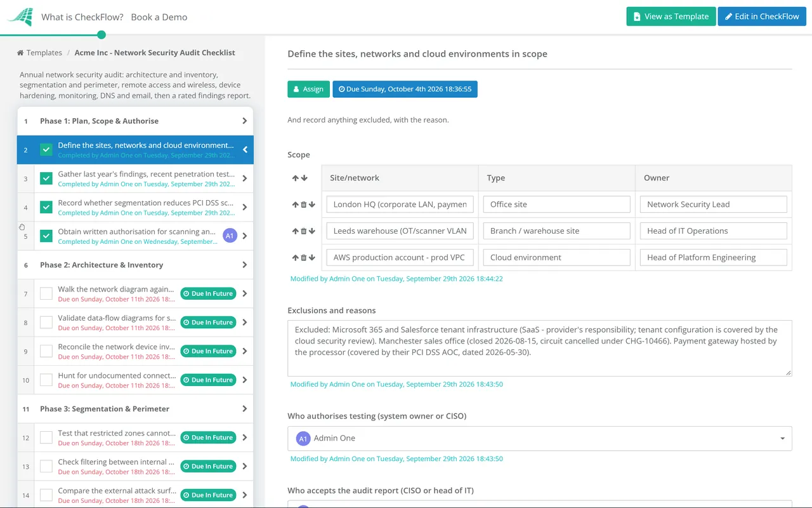Click the 'Office site' Type field
Viewport: 812px width, 508px height.
(x=556, y=204)
